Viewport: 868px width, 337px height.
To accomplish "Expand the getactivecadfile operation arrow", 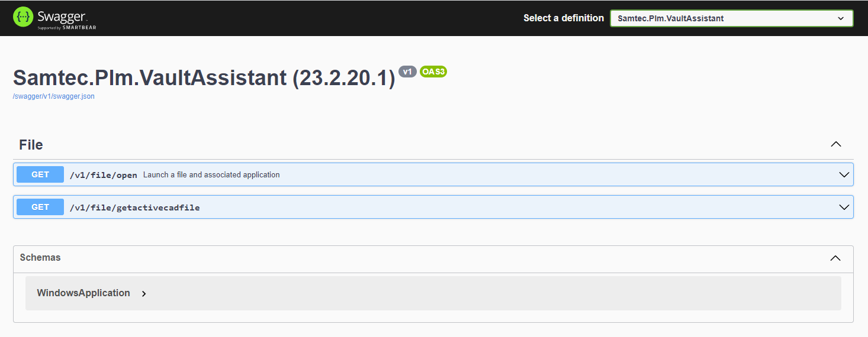I will click(844, 208).
